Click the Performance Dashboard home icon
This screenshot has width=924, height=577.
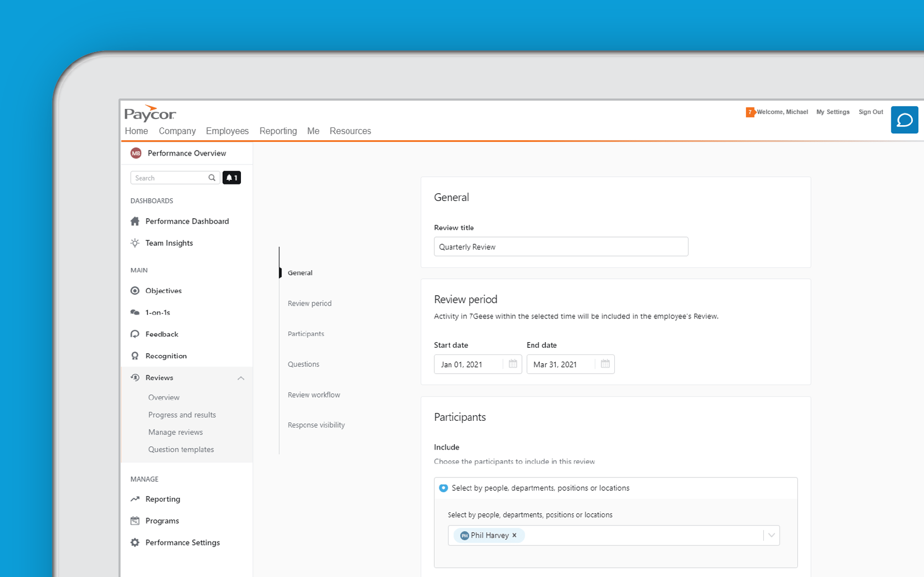(x=135, y=221)
